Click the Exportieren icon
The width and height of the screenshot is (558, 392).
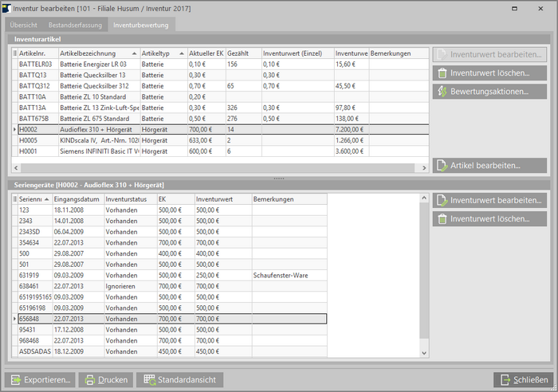tap(16, 380)
